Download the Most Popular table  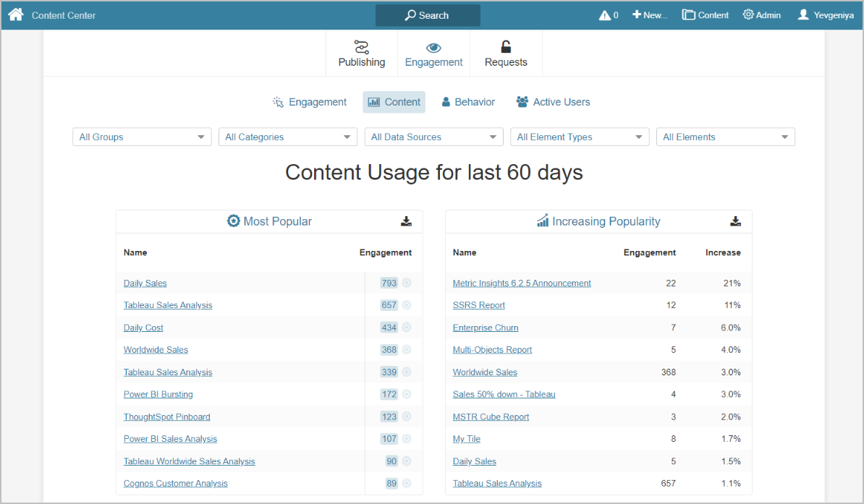[406, 221]
